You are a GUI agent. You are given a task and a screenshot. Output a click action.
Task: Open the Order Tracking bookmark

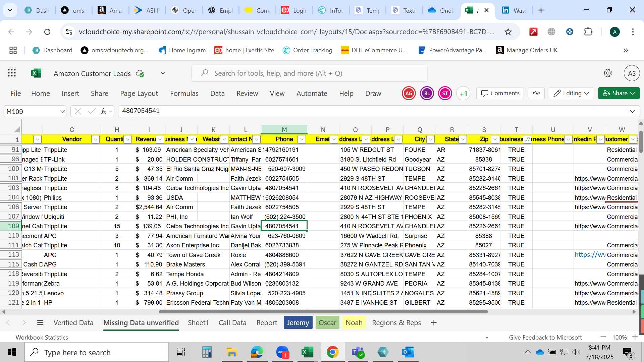(308, 50)
